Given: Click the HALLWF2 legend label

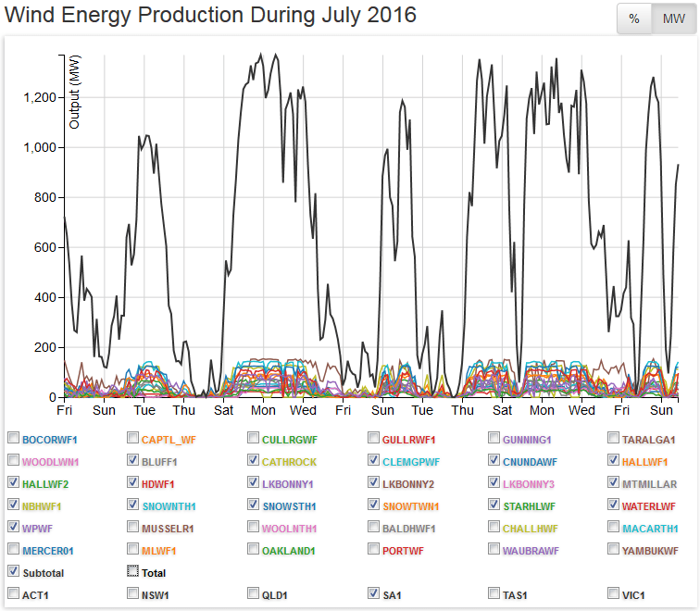Looking at the screenshot, I should pos(45,483).
